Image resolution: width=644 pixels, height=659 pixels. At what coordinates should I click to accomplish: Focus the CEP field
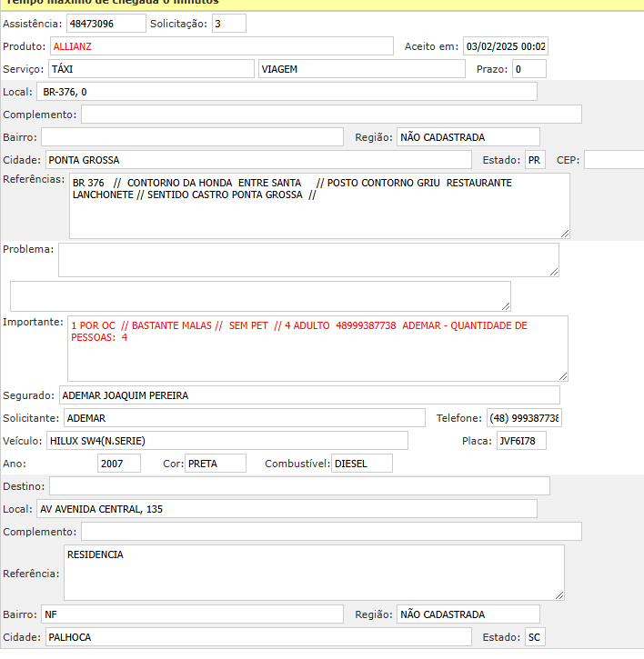(613, 160)
